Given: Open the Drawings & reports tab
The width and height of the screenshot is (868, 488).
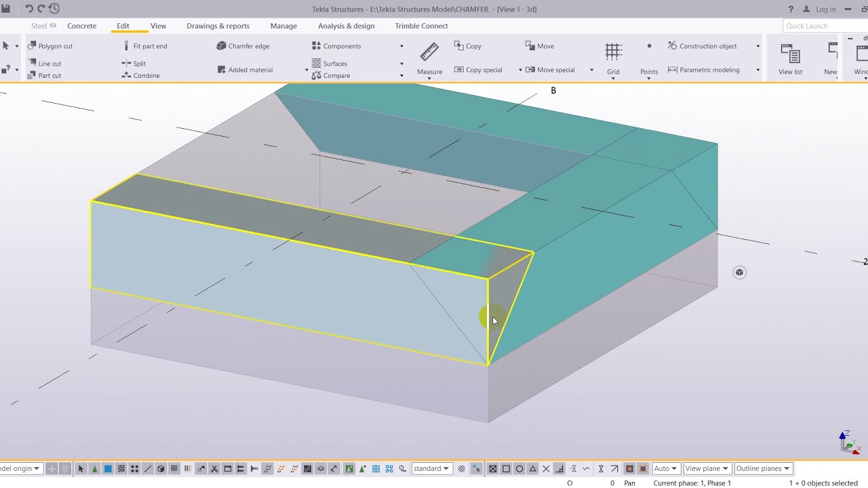Looking at the screenshot, I should point(218,26).
